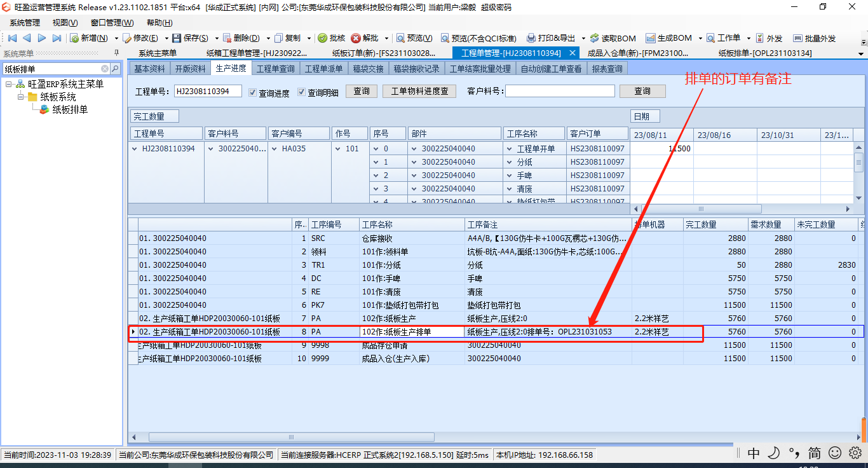Open the 系统管理 menu
The width and height of the screenshot is (868, 468).
25,23
